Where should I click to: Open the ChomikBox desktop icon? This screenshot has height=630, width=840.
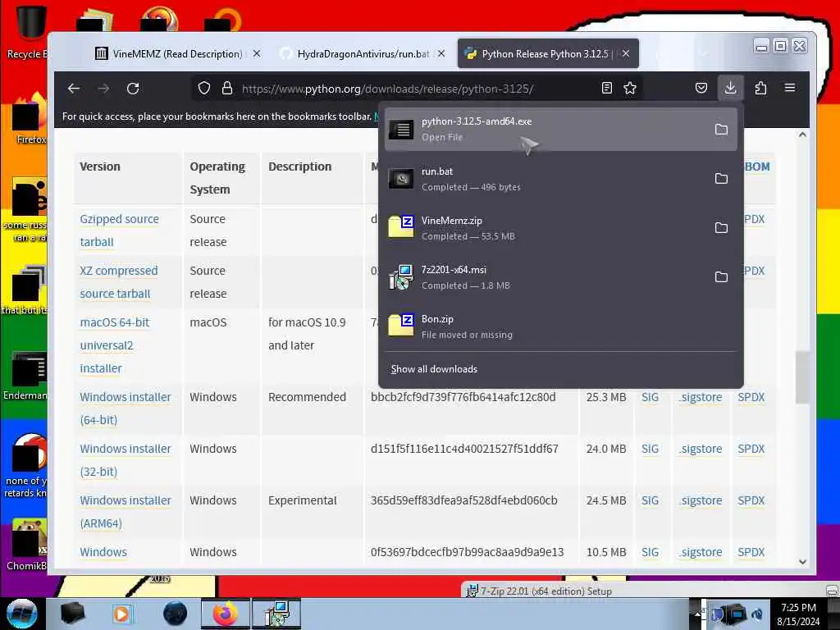pos(27,544)
